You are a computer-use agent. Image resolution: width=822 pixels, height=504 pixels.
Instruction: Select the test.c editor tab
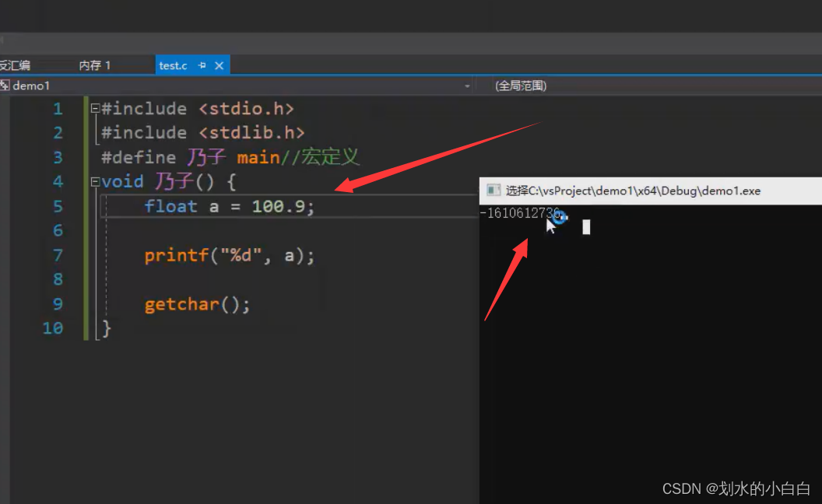pyautogui.click(x=173, y=65)
